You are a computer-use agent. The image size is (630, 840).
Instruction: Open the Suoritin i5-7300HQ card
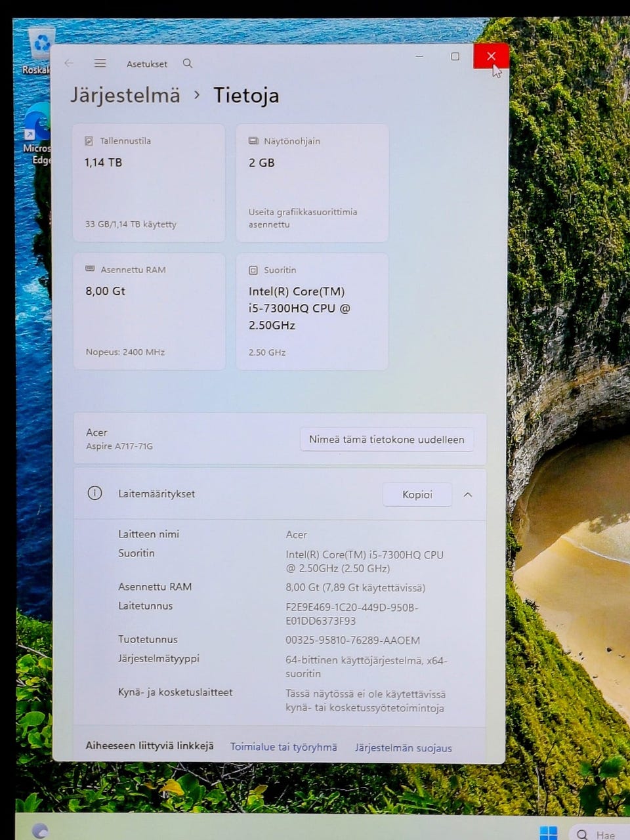click(312, 312)
